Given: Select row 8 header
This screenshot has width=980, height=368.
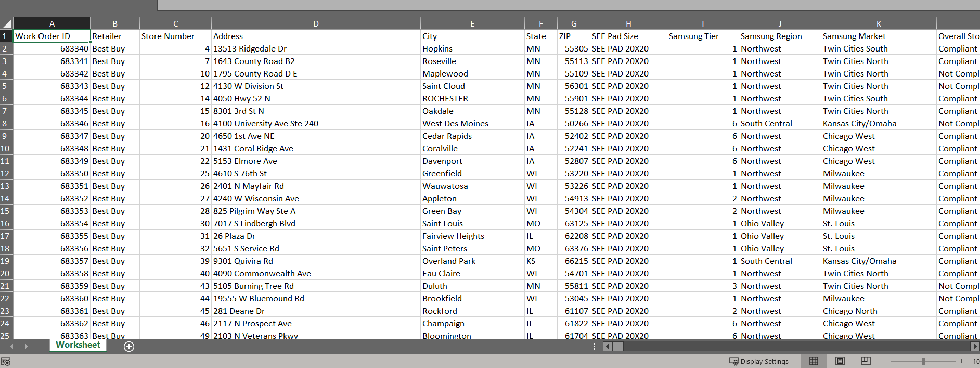Looking at the screenshot, I should click(6, 123).
